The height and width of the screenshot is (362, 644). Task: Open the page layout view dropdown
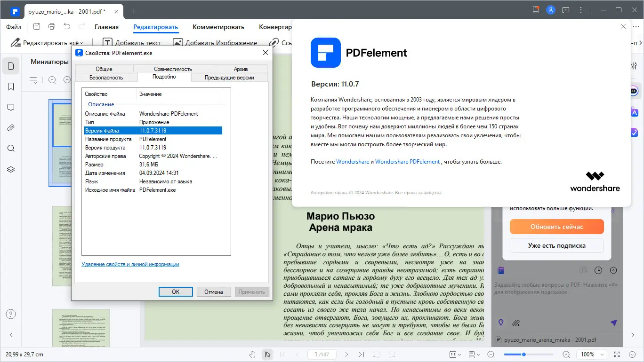[x=474, y=354]
